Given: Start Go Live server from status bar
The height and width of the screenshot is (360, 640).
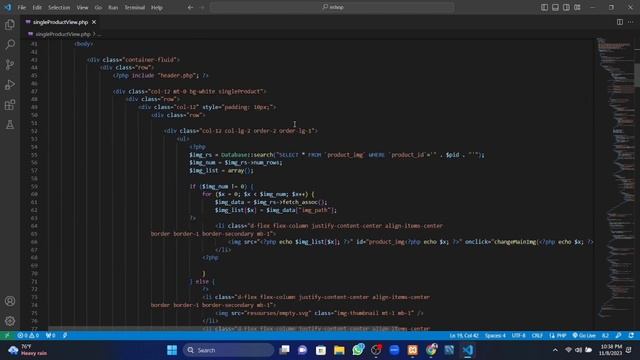Looking at the screenshot, I should coord(584,336).
